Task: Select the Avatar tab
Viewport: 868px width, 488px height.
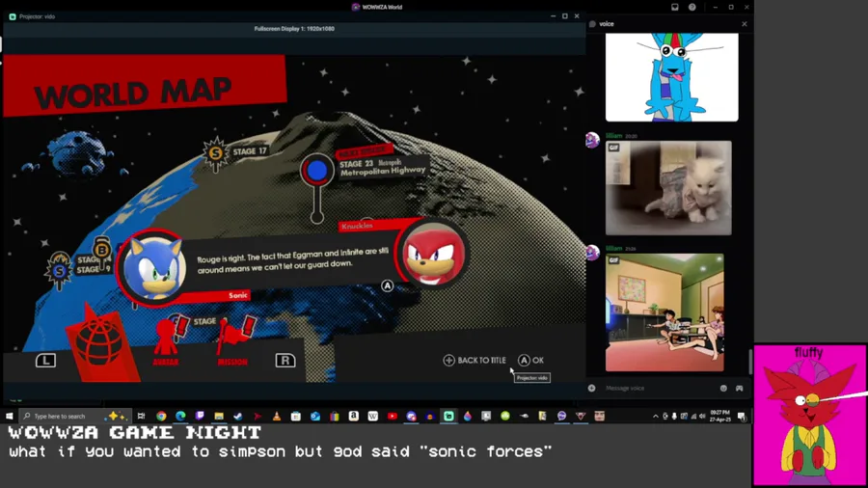Action: 166,343
